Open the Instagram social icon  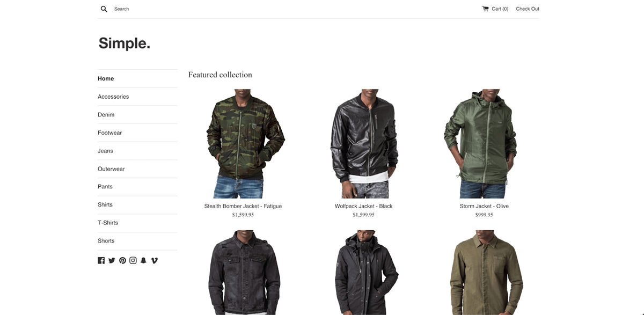click(133, 260)
